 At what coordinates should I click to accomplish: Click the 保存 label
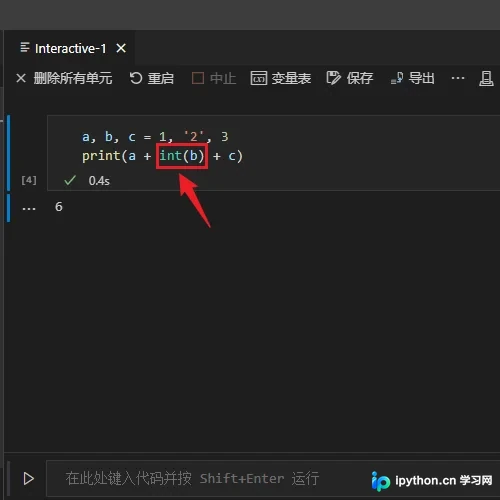point(360,78)
